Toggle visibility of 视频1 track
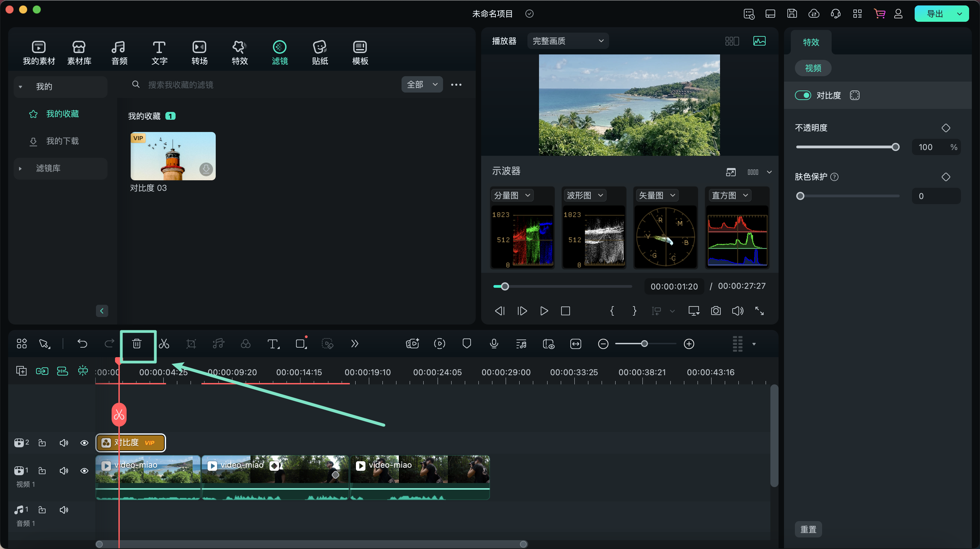This screenshot has width=980, height=549. 84,471
